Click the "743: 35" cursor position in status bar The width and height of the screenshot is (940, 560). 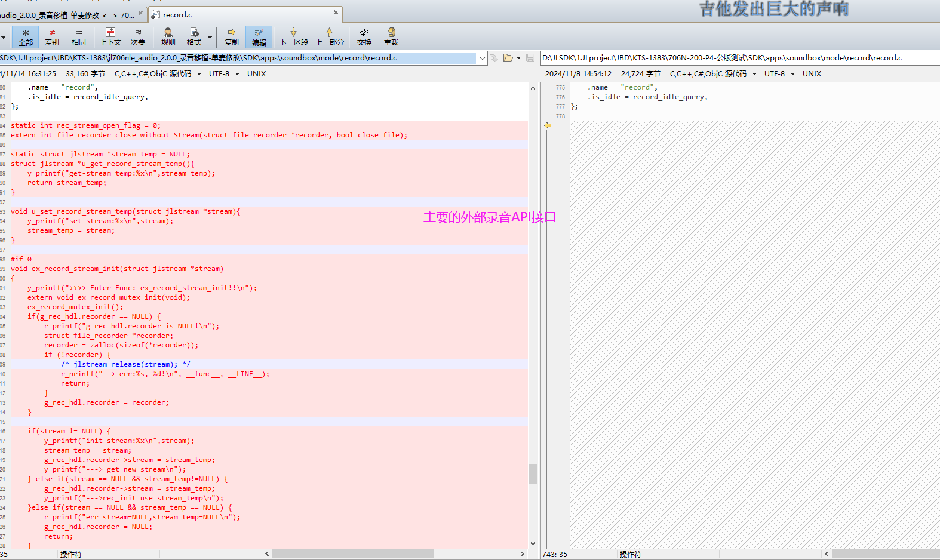[x=555, y=555]
